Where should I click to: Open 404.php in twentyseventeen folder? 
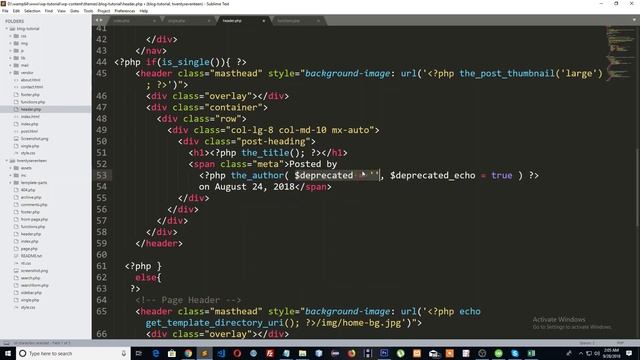28,190
